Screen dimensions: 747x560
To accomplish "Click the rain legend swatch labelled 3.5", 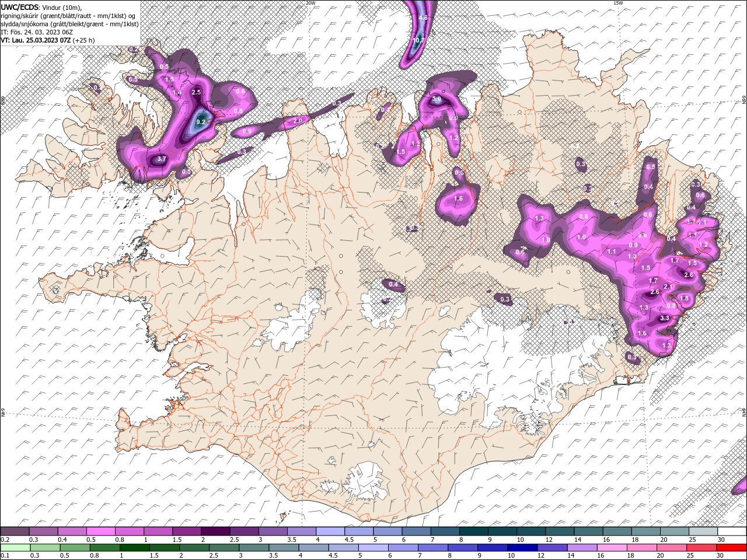I will click(x=283, y=548).
